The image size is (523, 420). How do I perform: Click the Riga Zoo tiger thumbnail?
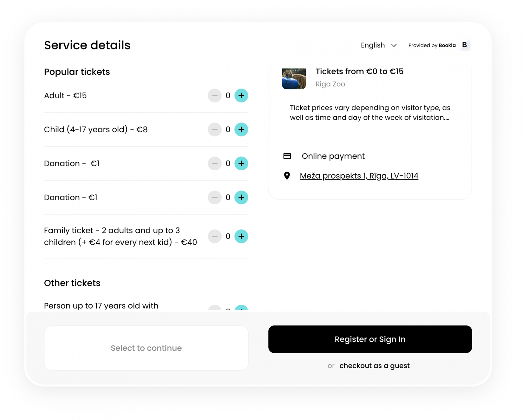(x=294, y=78)
